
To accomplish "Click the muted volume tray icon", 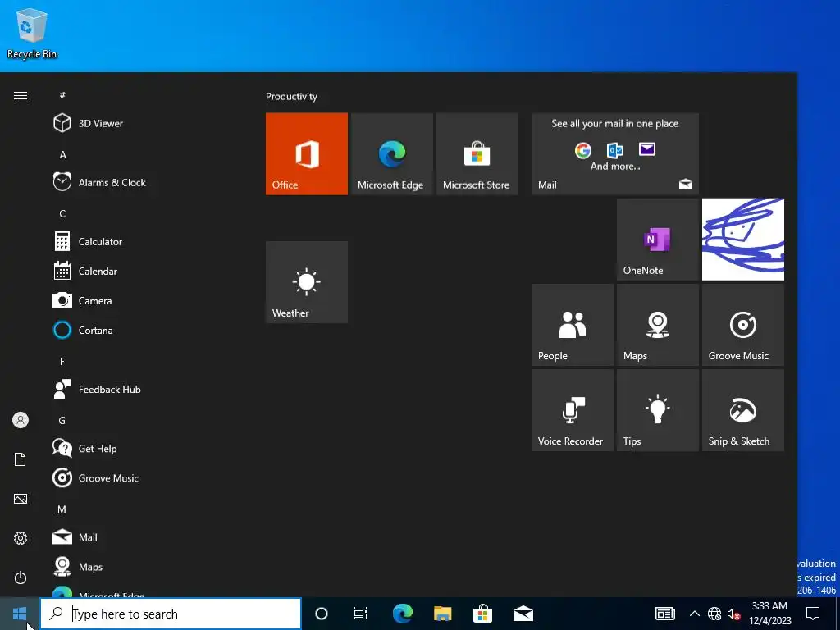I will [733, 614].
